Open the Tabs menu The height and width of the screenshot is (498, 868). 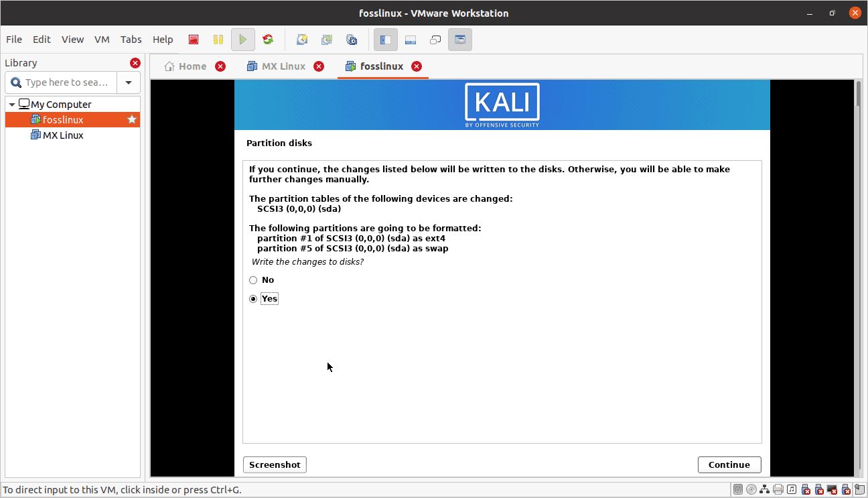[x=131, y=40]
